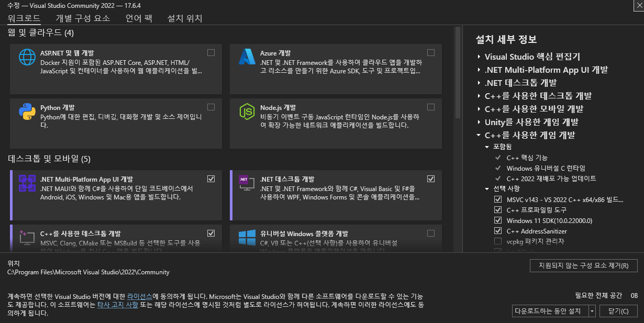The height and width of the screenshot is (323, 644).
Task: Click Windows 유니버설 C 런타임 item
Action: [546, 168]
